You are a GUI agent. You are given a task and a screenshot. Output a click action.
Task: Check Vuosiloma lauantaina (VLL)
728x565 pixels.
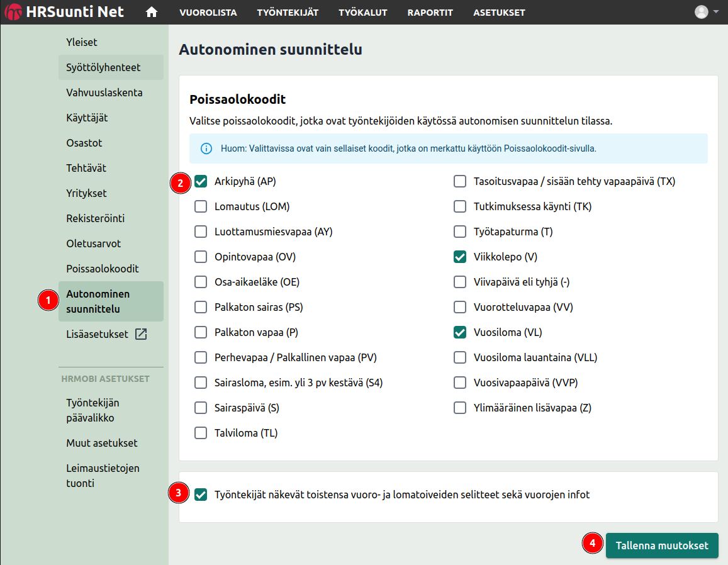pyautogui.click(x=460, y=357)
